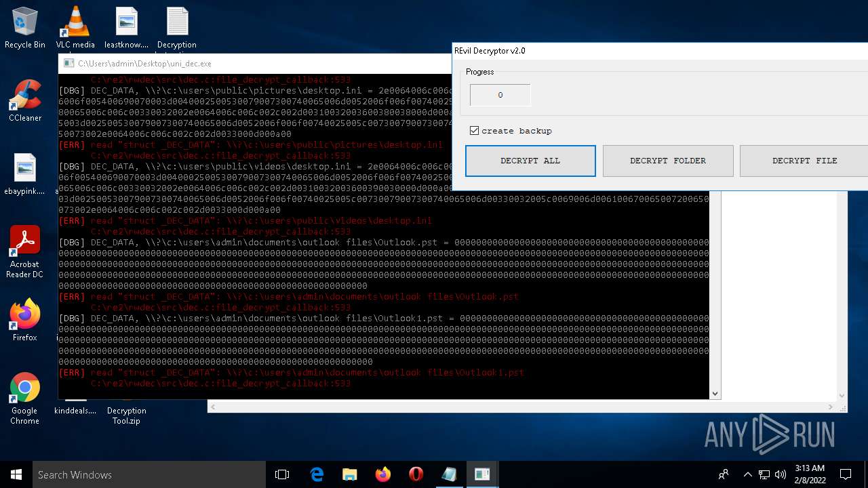868x488 pixels.
Task: Switch to the console window taskbar item
Action: [x=483, y=474]
